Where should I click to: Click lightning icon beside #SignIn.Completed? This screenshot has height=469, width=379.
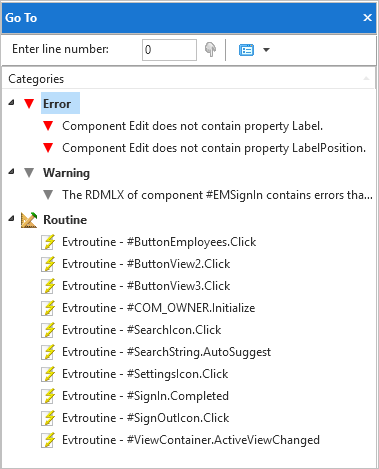49,396
